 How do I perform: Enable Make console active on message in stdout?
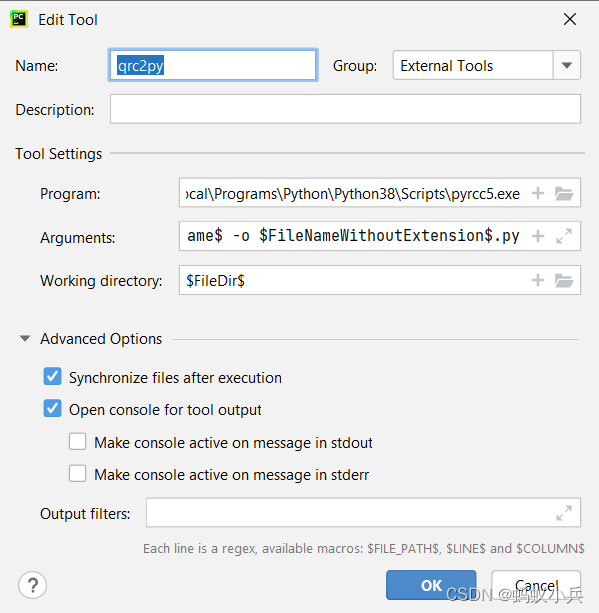tap(77, 441)
